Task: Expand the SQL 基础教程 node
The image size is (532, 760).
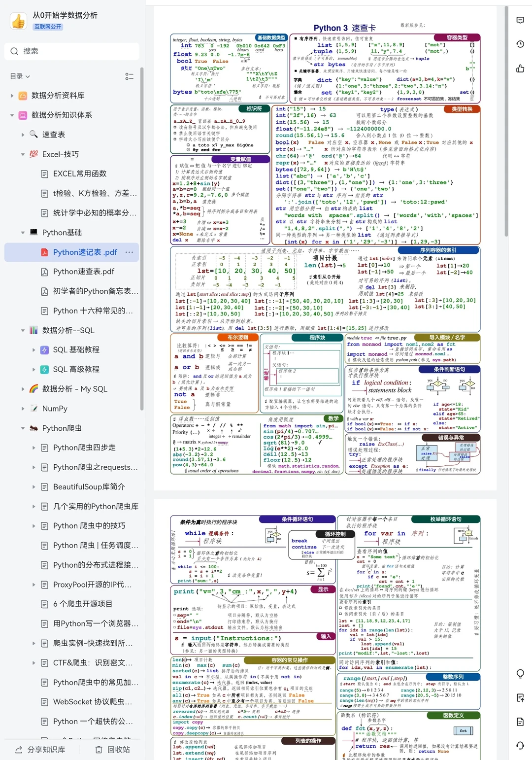Action: [33, 349]
